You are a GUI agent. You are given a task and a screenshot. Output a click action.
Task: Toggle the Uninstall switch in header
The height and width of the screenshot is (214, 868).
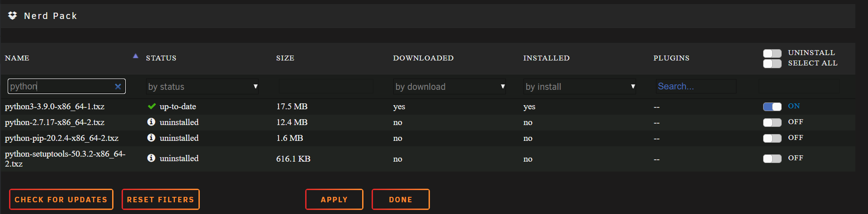point(772,53)
